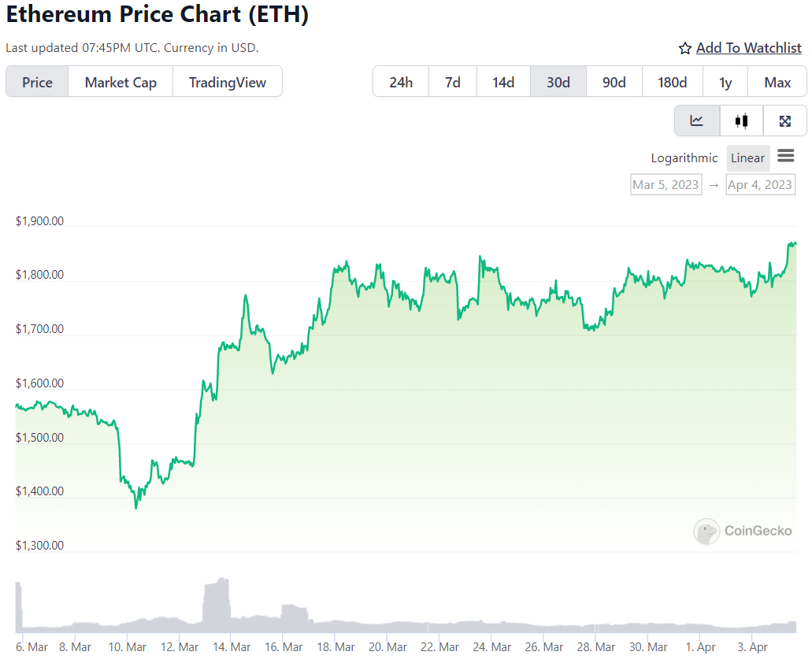Set chart range to 14d
This screenshot has height=659, width=812.
pyautogui.click(x=503, y=82)
